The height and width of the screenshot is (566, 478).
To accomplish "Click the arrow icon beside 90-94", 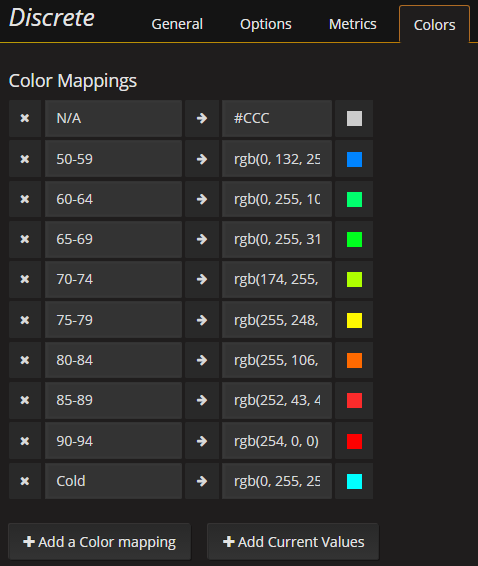I will click(x=202, y=441).
